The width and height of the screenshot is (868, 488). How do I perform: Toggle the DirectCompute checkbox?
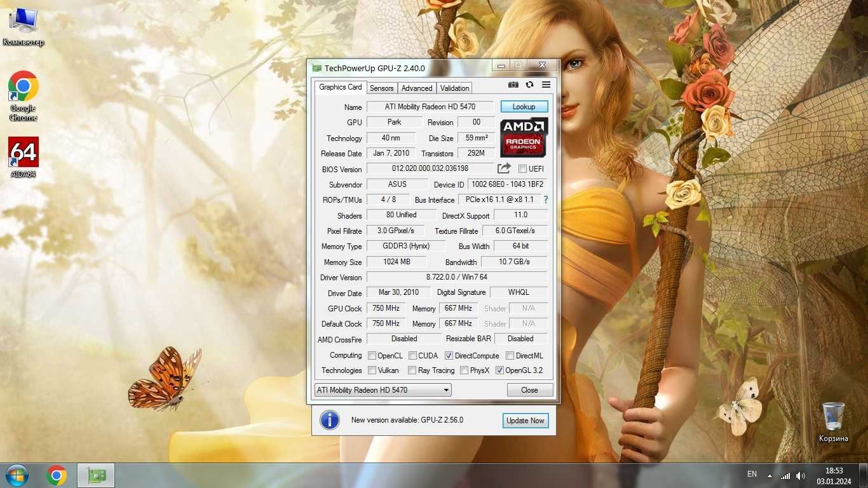pyautogui.click(x=449, y=356)
